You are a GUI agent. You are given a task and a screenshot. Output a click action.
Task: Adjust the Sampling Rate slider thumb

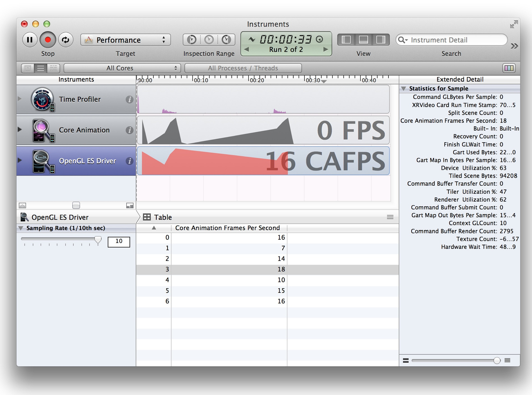[98, 240]
